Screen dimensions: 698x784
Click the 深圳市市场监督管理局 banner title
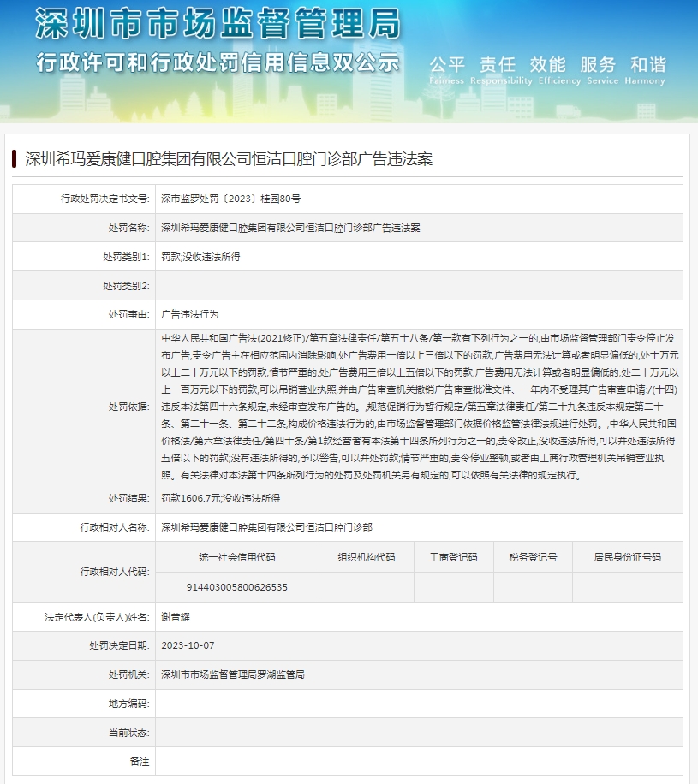(218, 24)
